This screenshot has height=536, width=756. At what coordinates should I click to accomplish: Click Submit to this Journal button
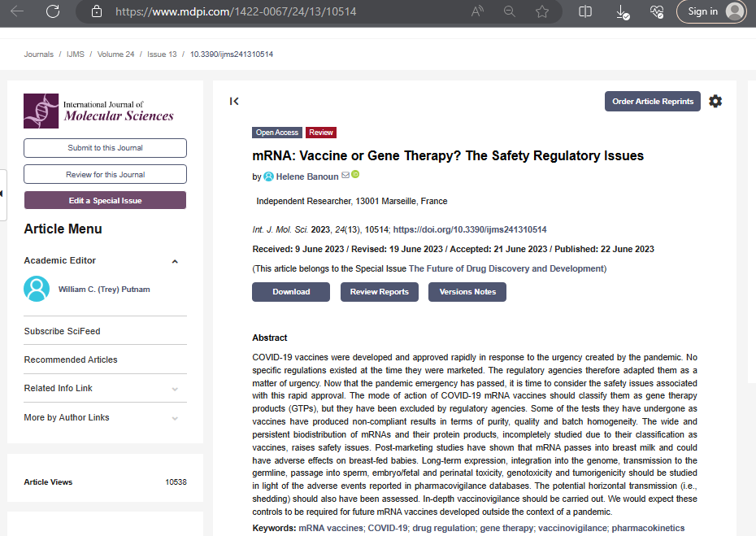(x=105, y=148)
